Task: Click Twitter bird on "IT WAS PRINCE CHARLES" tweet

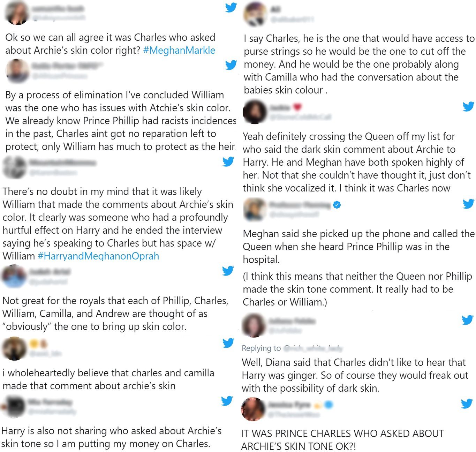Action: coord(467,404)
